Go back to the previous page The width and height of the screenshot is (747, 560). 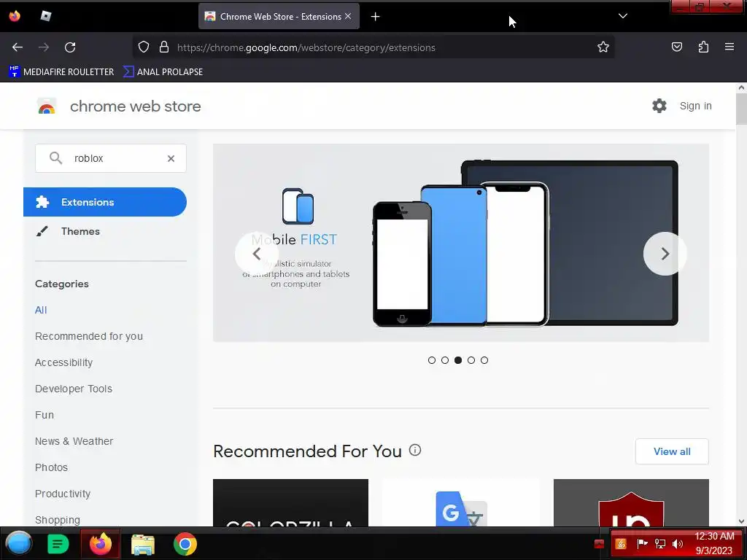point(18,47)
